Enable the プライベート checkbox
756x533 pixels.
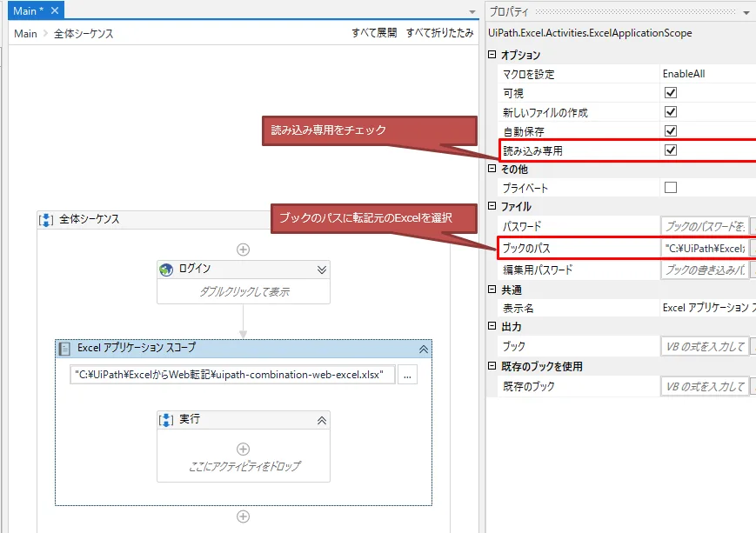tap(672, 189)
